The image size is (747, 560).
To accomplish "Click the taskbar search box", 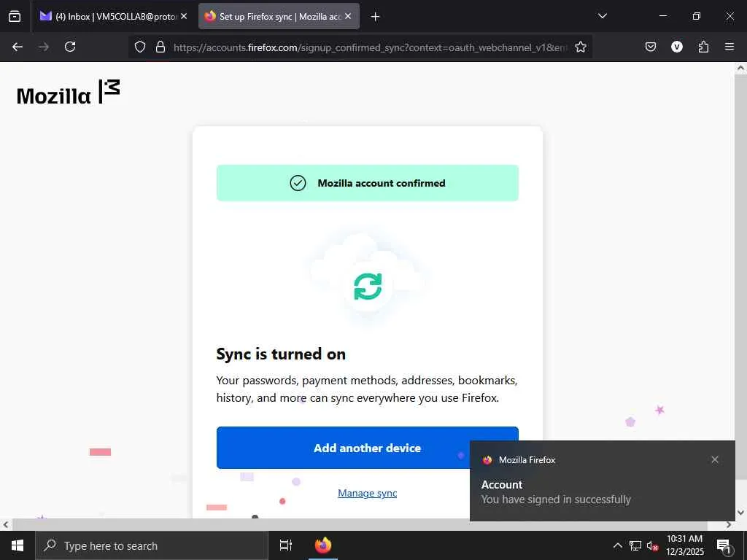I will pyautogui.click(x=152, y=545).
